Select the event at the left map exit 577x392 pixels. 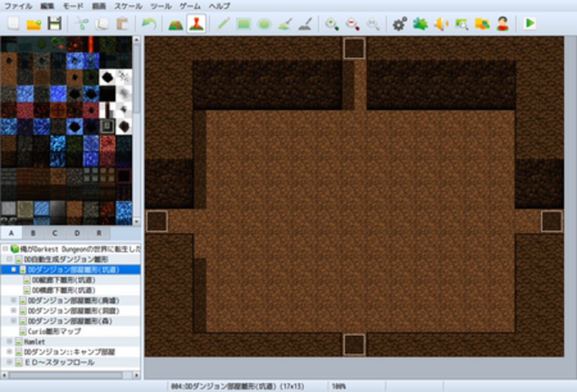[157, 221]
